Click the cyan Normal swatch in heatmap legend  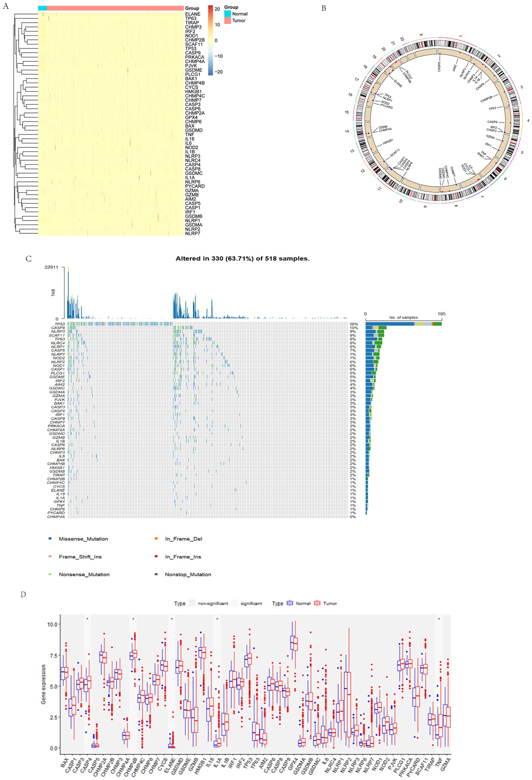click(x=228, y=14)
